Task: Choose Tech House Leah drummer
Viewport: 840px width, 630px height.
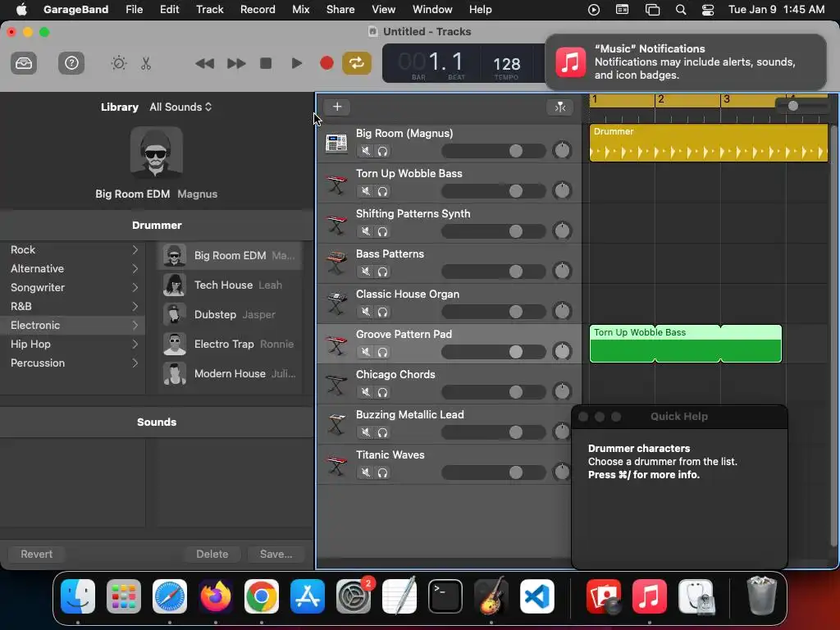Action: click(230, 285)
